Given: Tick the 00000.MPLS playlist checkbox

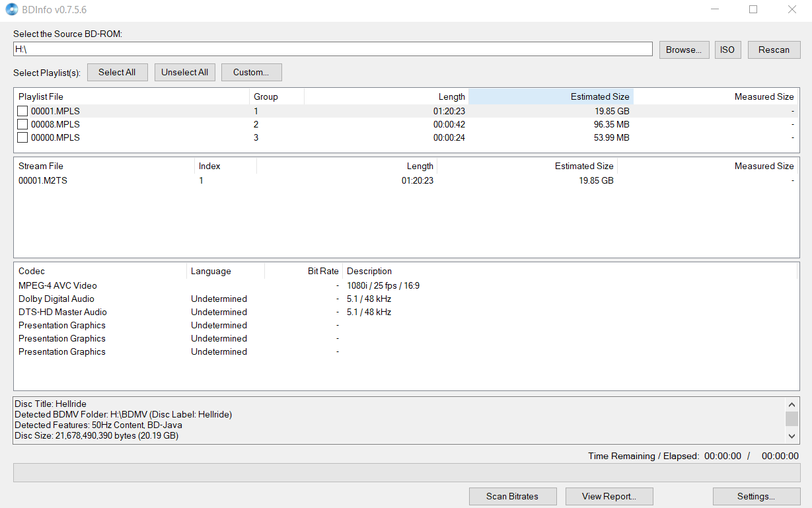Looking at the screenshot, I should 22,137.
